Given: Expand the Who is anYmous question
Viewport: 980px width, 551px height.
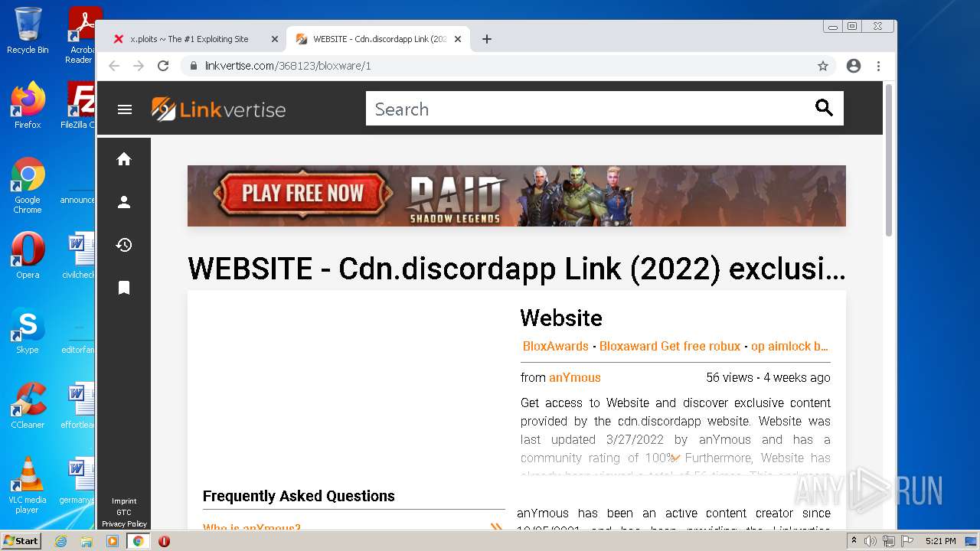Looking at the screenshot, I should (352, 527).
